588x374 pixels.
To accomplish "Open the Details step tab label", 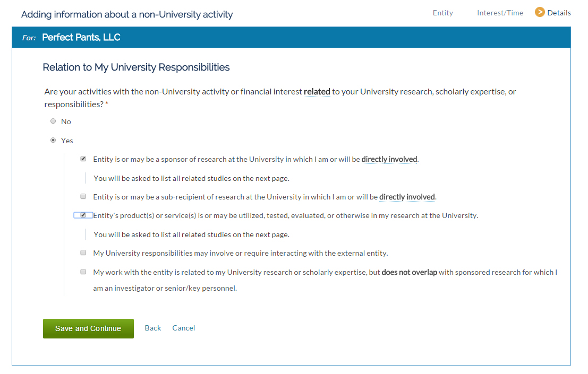I will [559, 13].
